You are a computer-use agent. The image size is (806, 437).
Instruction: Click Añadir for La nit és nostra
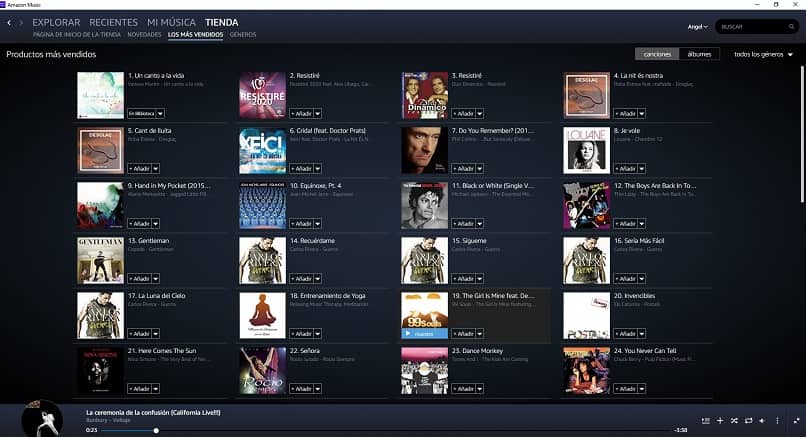(626, 113)
